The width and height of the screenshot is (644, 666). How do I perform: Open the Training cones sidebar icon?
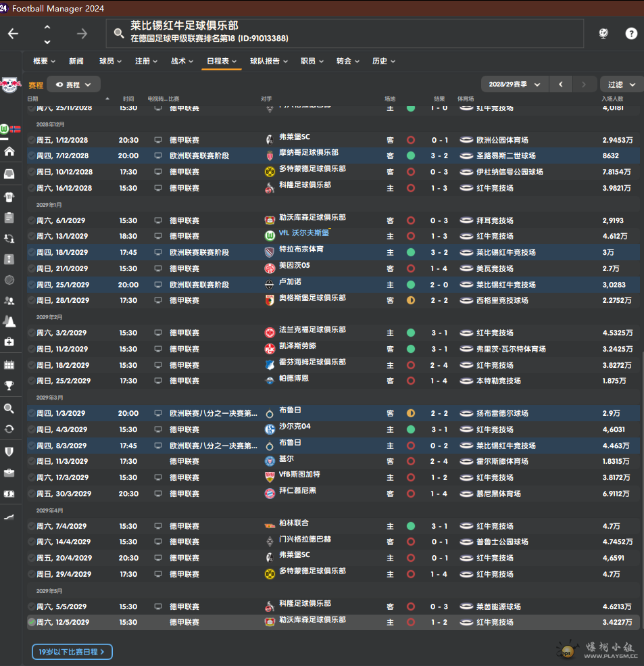click(9, 322)
